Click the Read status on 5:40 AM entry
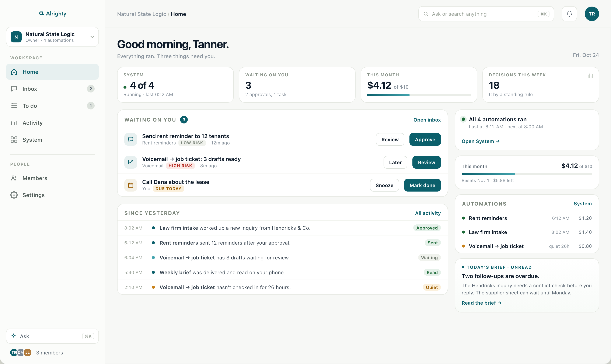This screenshot has height=364, width=611. pyautogui.click(x=432, y=272)
